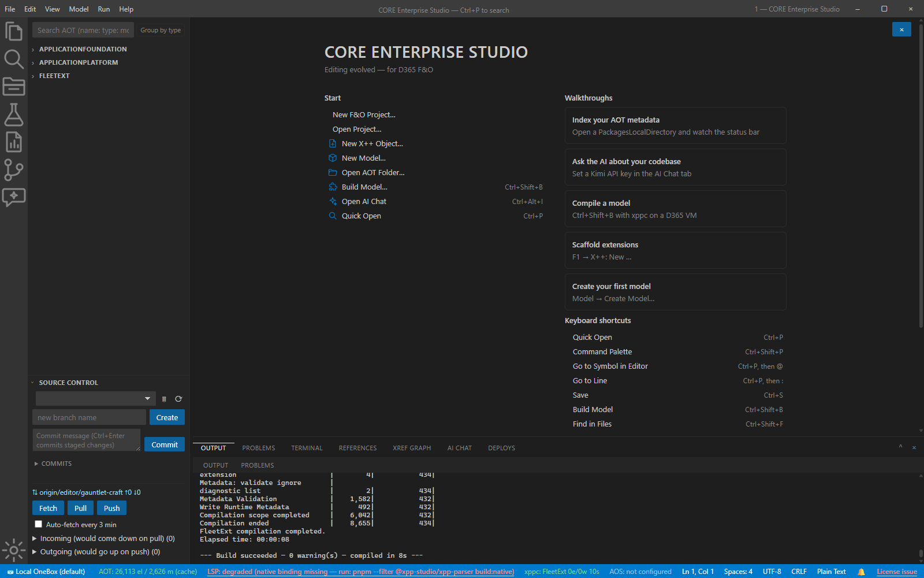Screen dimensions: 924x578
Task: Click the Build Model icon in Start list
Action: tap(333, 187)
